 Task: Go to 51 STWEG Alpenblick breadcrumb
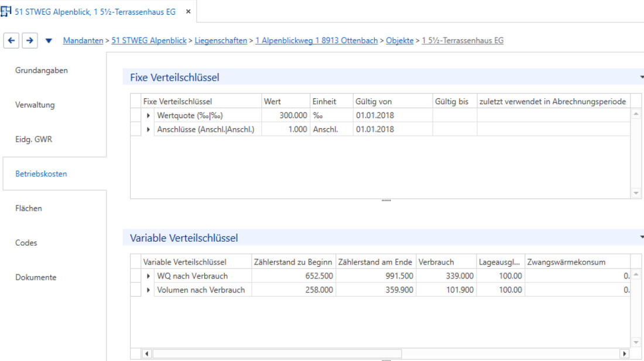click(x=149, y=40)
